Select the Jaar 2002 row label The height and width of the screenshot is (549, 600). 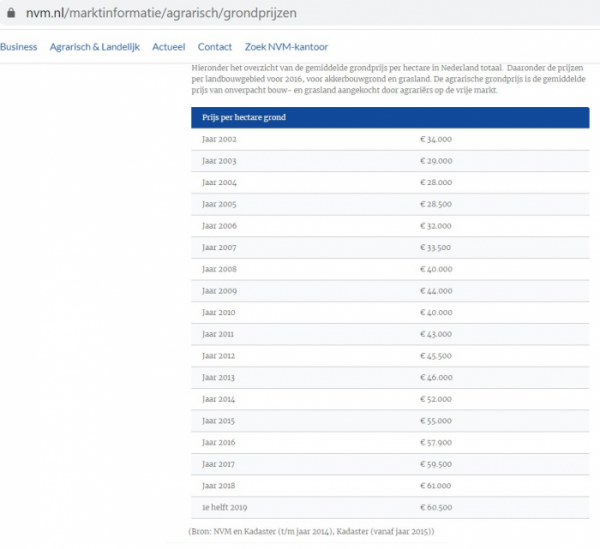219,139
